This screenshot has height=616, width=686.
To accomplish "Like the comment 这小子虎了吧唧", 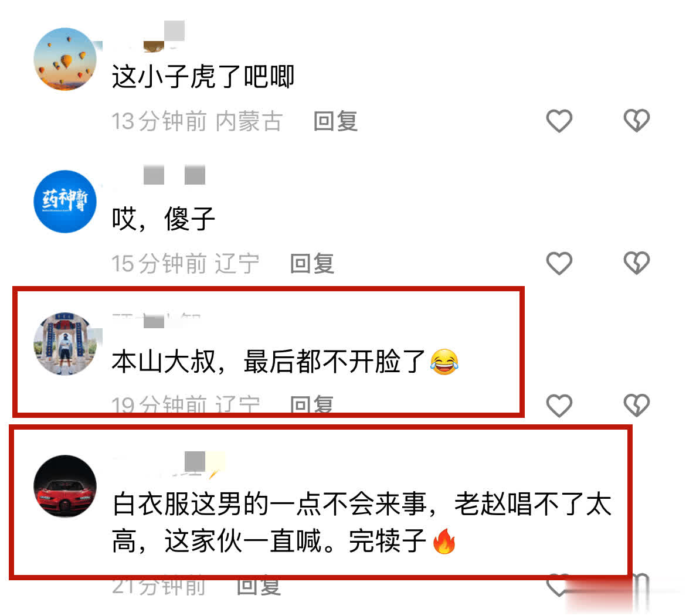I will (x=559, y=121).
